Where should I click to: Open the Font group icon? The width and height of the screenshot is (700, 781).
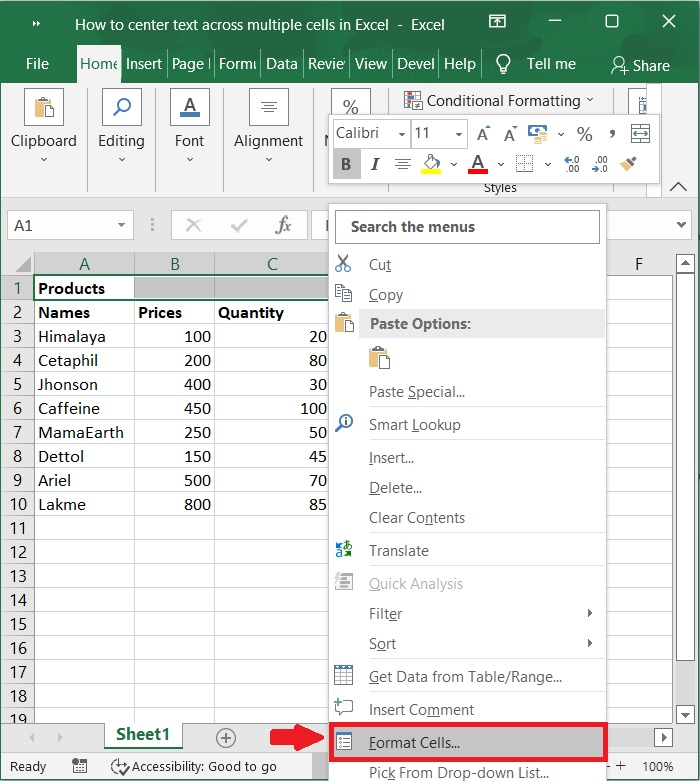[x=189, y=107]
